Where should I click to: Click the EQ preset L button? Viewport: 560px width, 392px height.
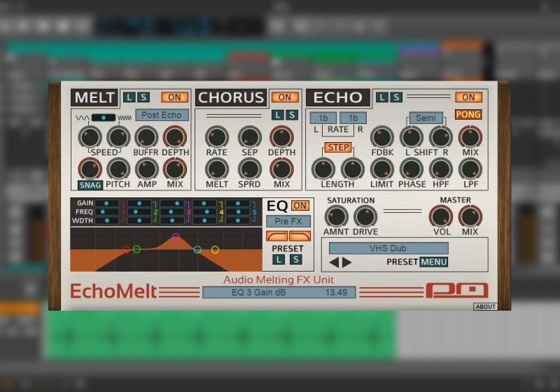[x=279, y=260]
